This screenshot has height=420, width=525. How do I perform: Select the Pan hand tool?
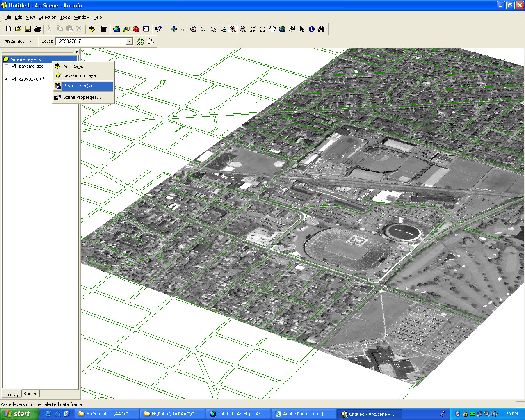(x=272, y=29)
